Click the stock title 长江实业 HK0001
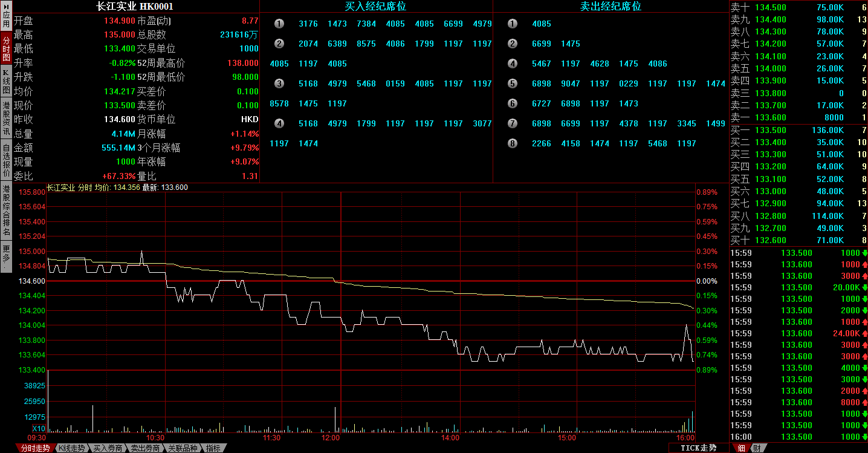This screenshot has height=453, width=868. (135, 7)
